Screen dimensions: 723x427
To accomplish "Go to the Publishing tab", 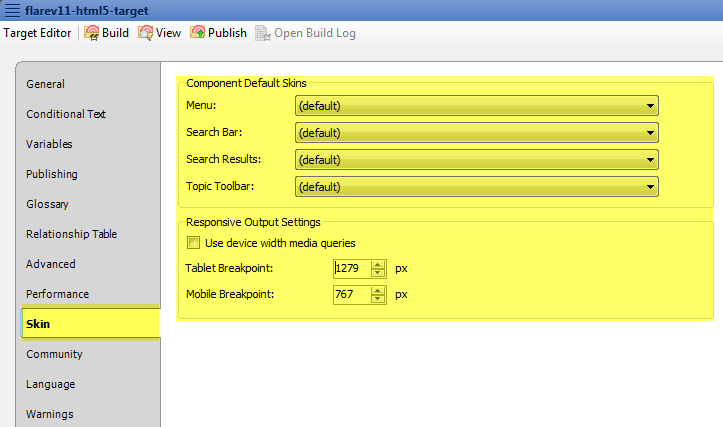I will coord(51,174).
